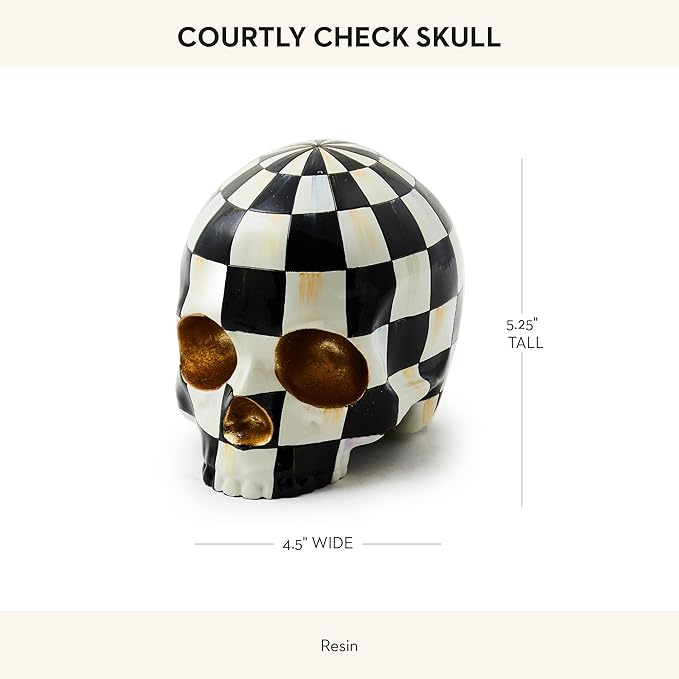679x679 pixels.
Task: Click the 5.25" TALL dimension label
Action: [x=524, y=333]
